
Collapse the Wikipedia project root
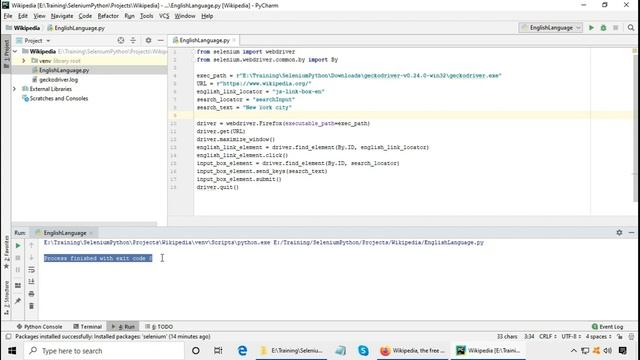click(15, 51)
